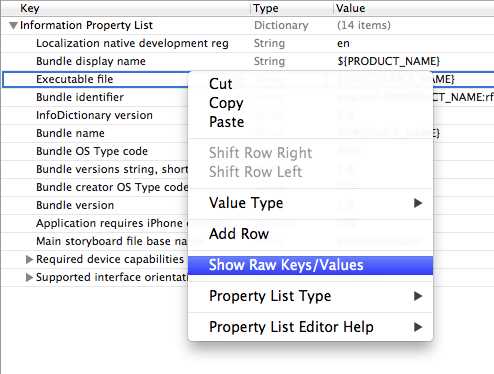
Task: Expand the Supported interface orientations row
Action: 29,277
